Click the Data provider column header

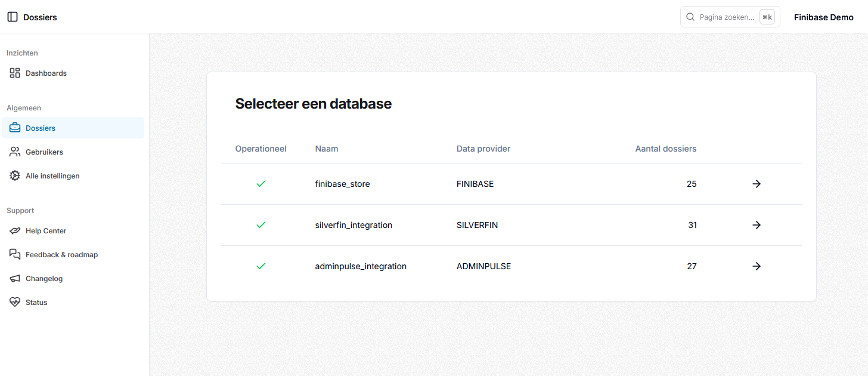[x=483, y=149]
